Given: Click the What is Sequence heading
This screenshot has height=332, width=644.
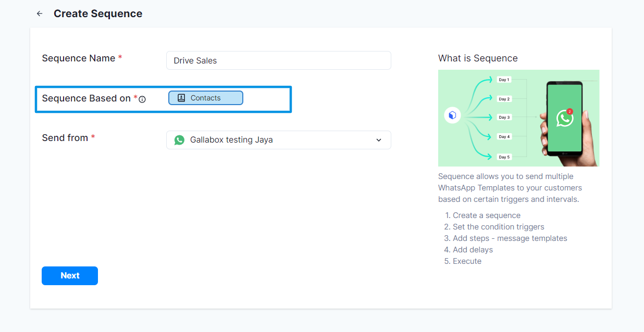Looking at the screenshot, I should point(478,58).
